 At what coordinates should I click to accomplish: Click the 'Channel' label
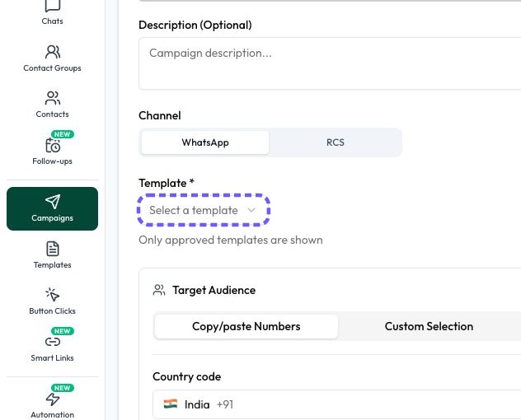tap(159, 115)
